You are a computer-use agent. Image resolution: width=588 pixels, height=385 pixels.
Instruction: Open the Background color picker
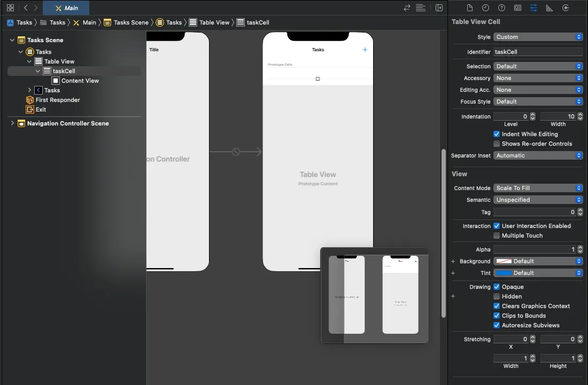[x=538, y=261]
